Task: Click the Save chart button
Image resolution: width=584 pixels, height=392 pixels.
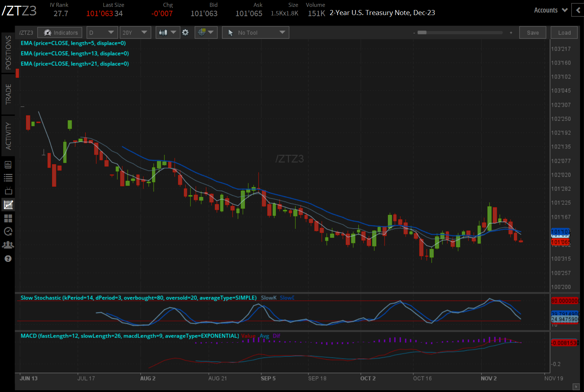Action: (532, 33)
